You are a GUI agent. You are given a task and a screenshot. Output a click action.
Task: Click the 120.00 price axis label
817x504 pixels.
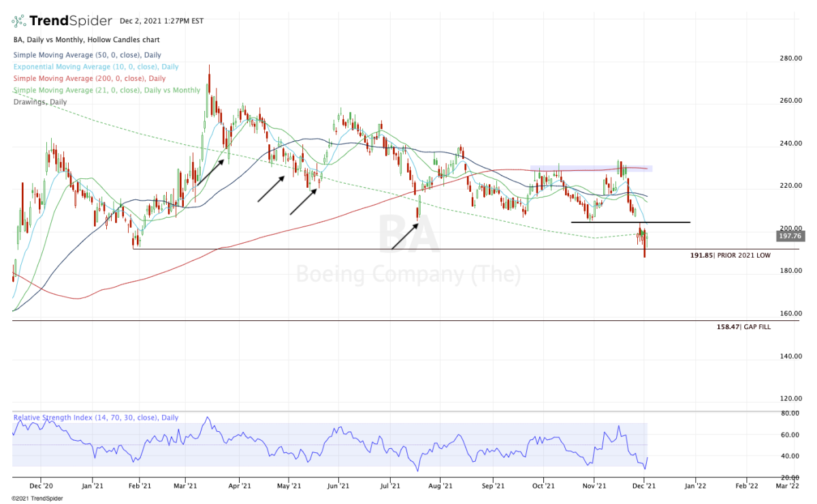tap(790, 399)
